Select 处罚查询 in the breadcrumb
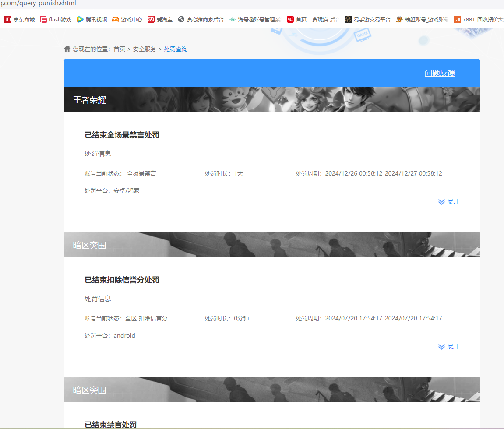 pyautogui.click(x=176, y=49)
